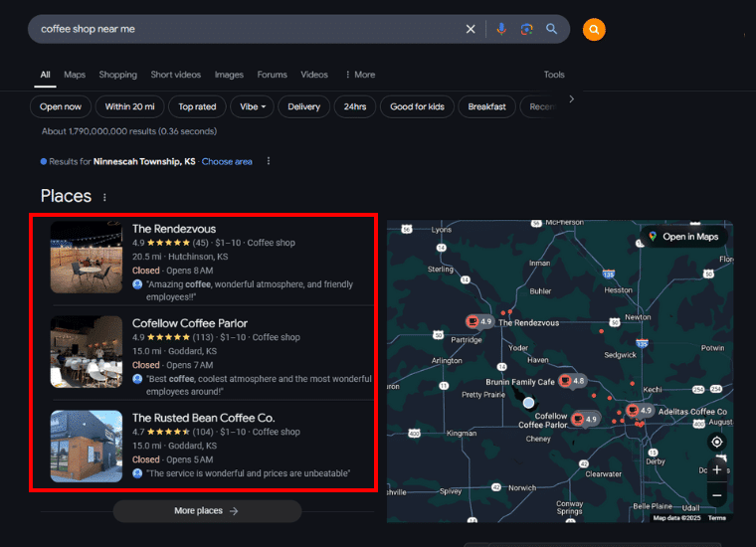Click Open in Maps button

point(684,237)
